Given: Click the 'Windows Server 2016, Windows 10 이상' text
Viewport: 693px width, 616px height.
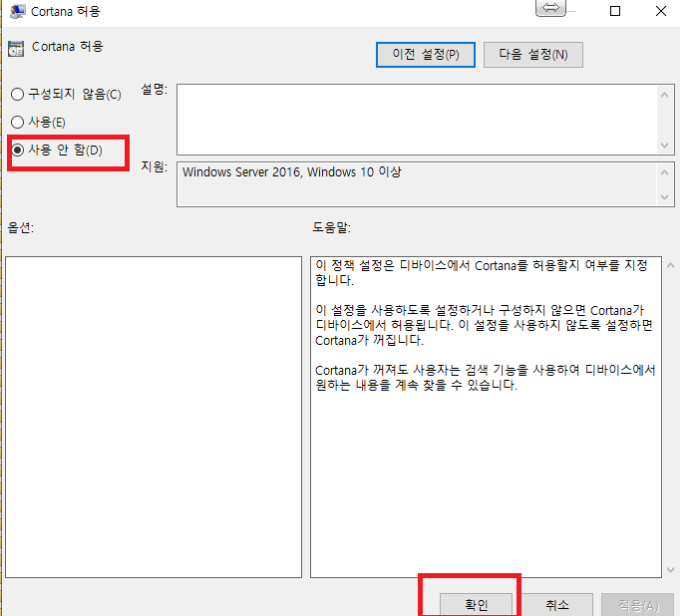Looking at the screenshot, I should [292, 171].
